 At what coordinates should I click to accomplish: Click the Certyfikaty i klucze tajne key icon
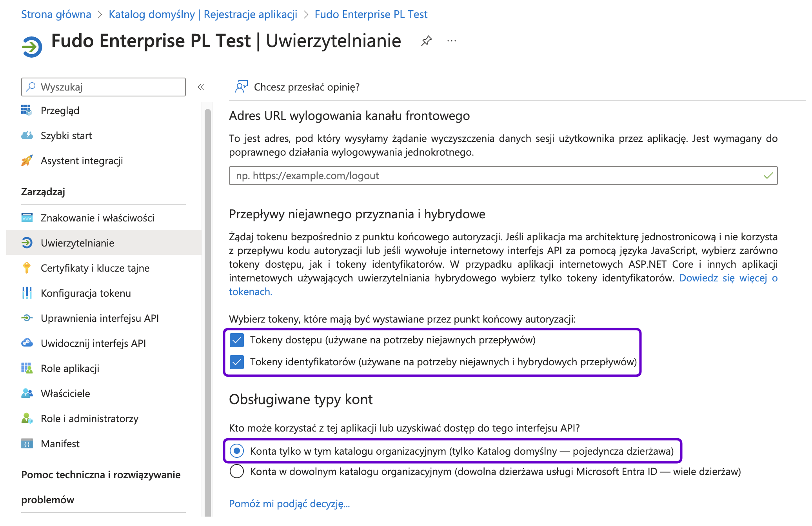27,268
